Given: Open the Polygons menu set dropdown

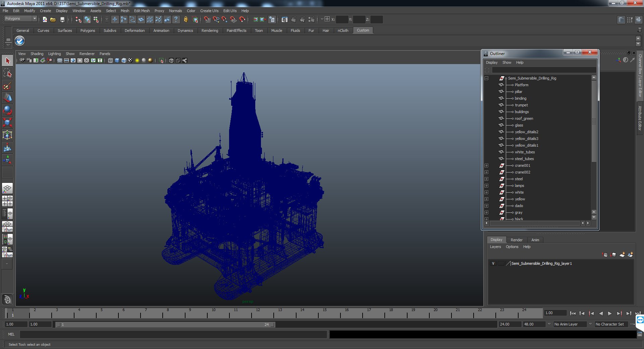Looking at the screenshot, I should click(x=20, y=18).
